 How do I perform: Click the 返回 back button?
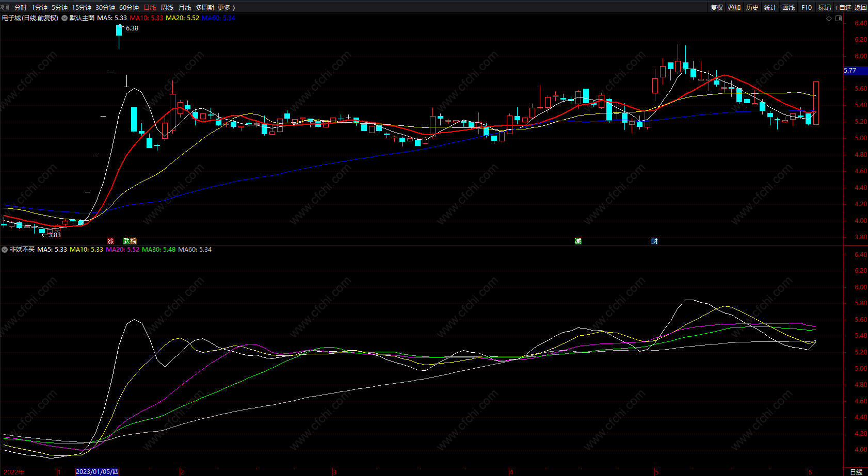(x=861, y=8)
